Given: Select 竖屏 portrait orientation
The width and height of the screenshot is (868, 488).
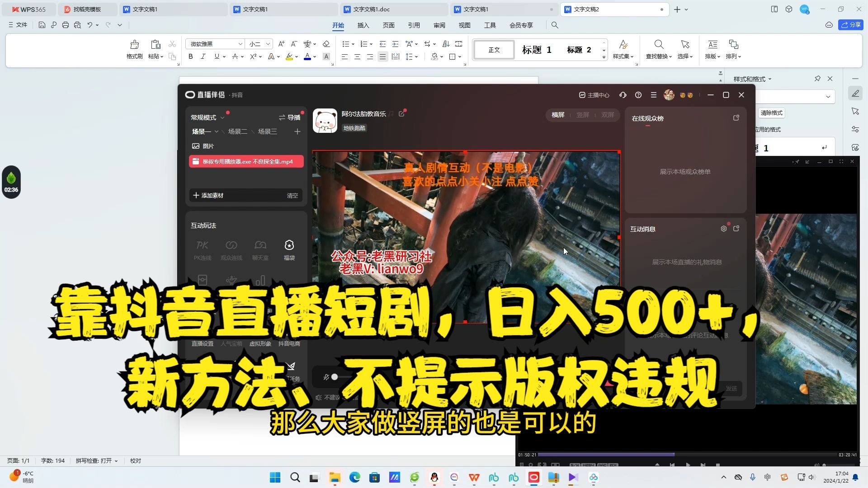Looking at the screenshot, I should click(x=583, y=115).
